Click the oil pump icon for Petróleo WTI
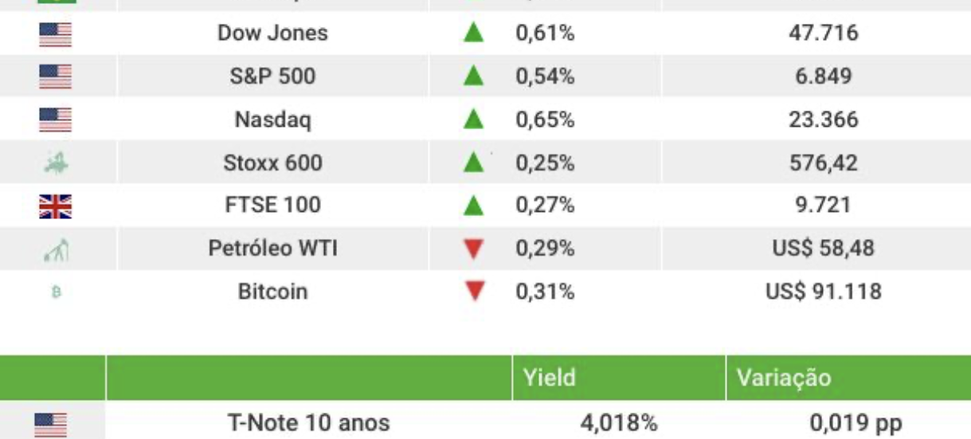971x439 pixels. coord(56,250)
